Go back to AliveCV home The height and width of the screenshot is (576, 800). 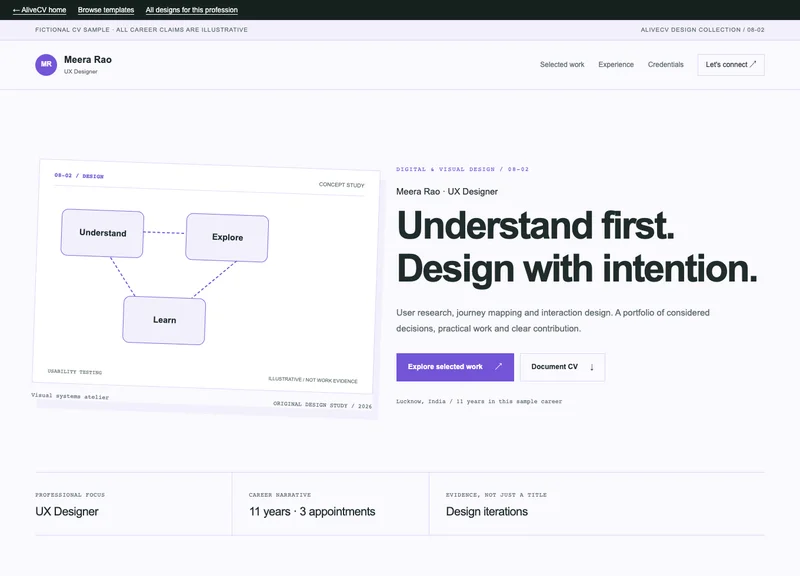(x=39, y=10)
